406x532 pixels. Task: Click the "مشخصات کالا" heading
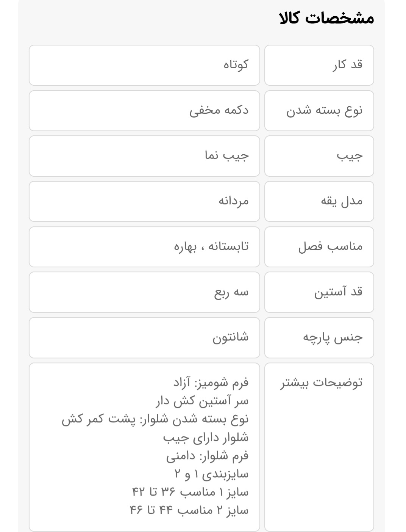[x=326, y=18]
